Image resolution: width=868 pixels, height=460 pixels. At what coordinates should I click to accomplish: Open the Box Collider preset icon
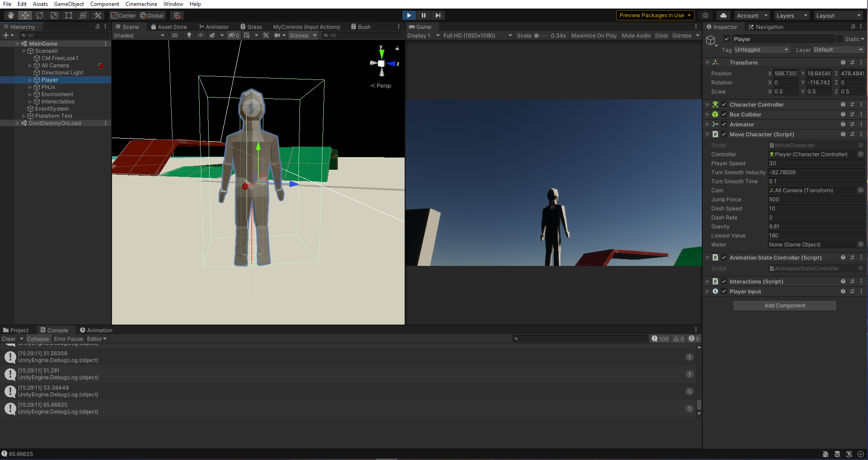[x=852, y=114]
